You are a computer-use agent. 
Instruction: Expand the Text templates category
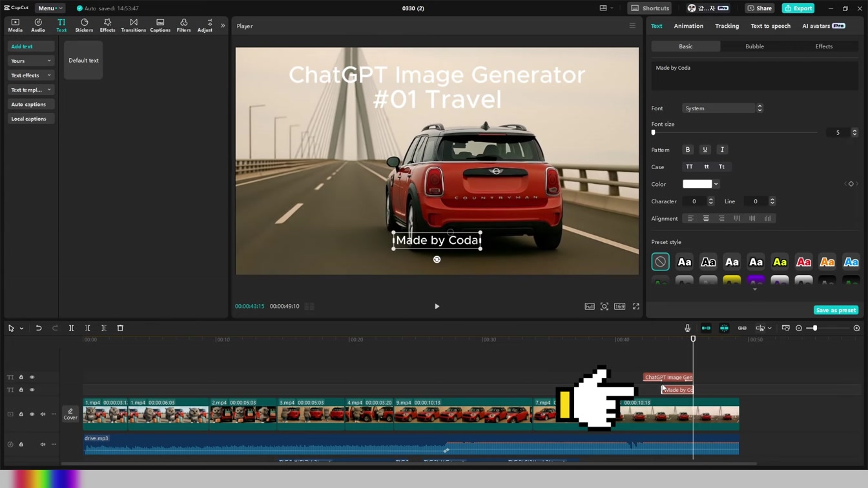pos(31,90)
